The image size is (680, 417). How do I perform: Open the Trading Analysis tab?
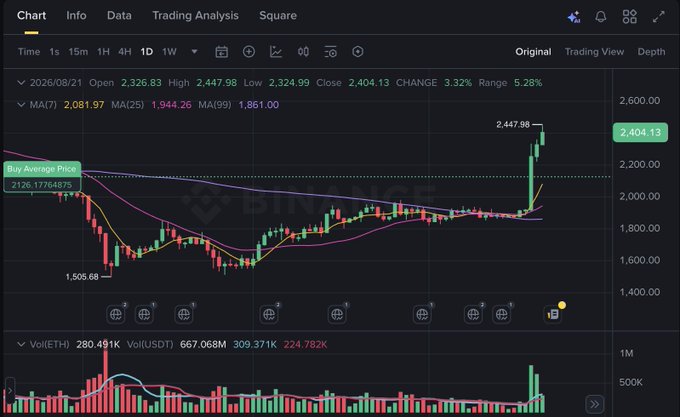(x=195, y=16)
